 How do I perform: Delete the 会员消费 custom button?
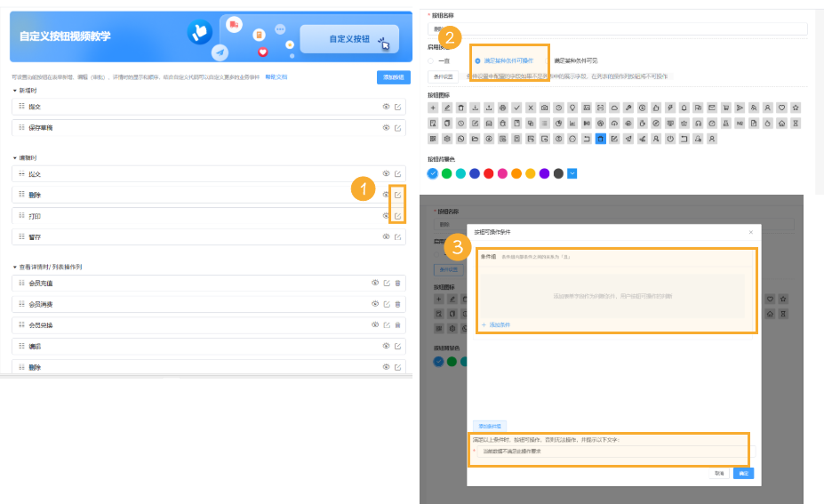point(398,304)
